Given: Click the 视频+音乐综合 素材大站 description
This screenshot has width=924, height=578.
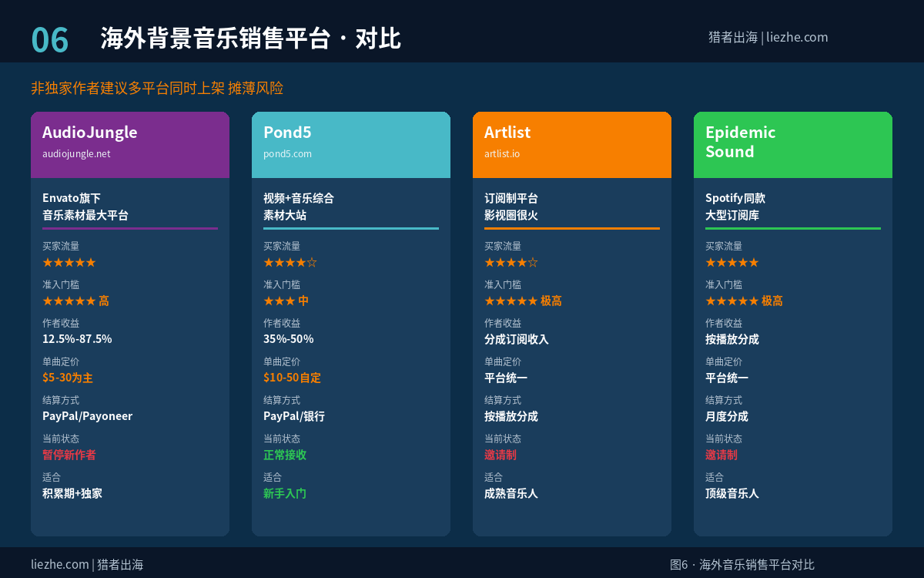Looking at the screenshot, I should [299, 207].
